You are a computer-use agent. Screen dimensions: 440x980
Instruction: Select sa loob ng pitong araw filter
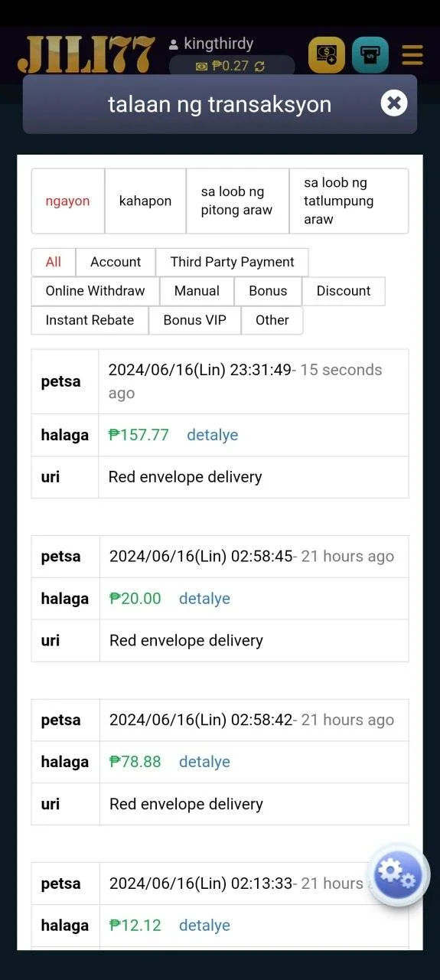click(x=237, y=201)
